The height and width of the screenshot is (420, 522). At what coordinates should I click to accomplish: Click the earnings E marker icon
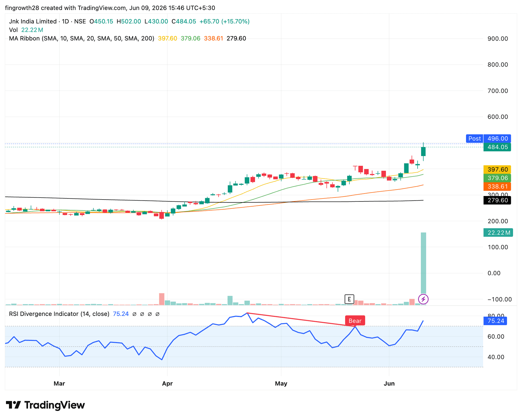coord(349,299)
